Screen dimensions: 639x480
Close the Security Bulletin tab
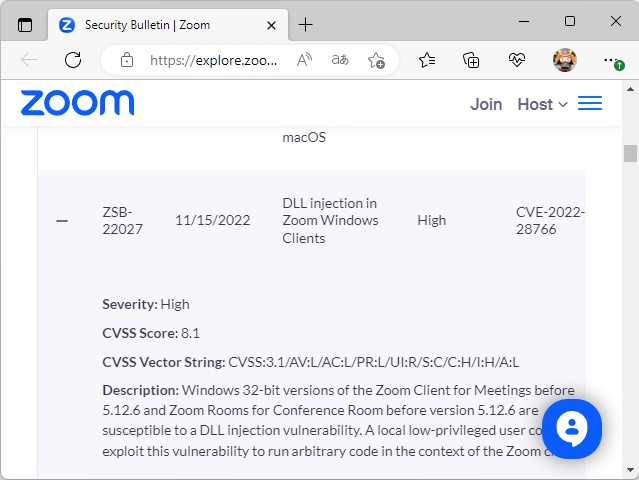[271, 26]
